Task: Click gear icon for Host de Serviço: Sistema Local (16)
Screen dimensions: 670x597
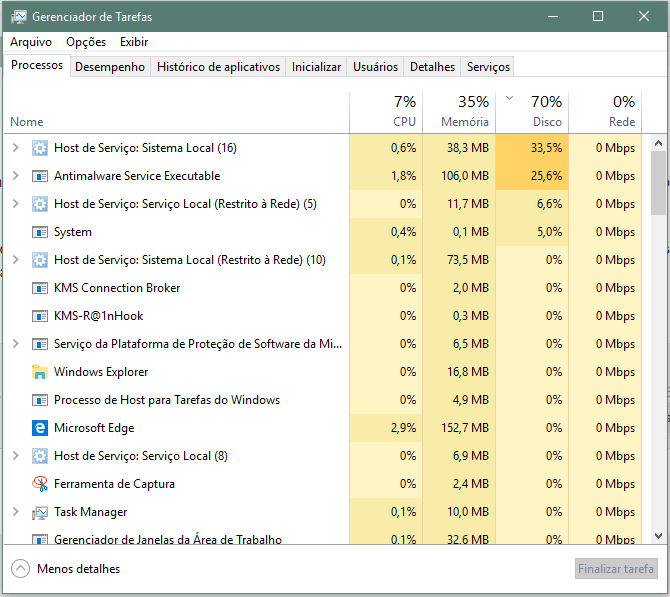Action: coord(40,148)
